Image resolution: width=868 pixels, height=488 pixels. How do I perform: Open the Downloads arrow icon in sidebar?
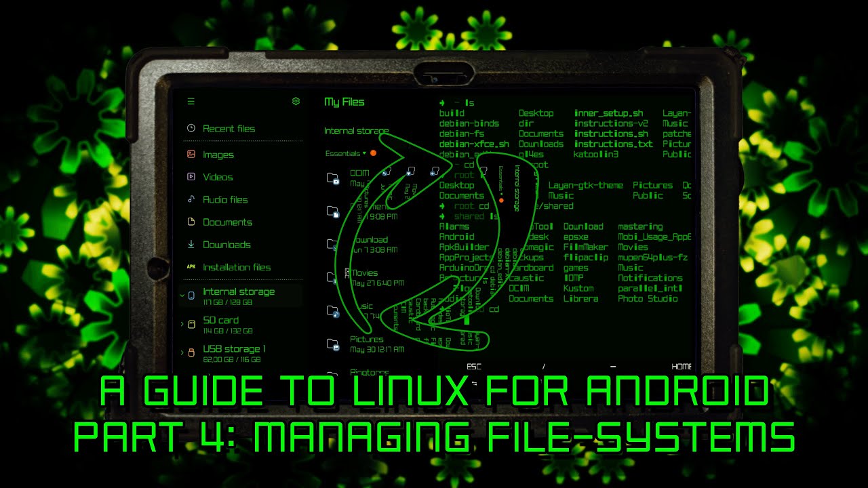point(191,244)
